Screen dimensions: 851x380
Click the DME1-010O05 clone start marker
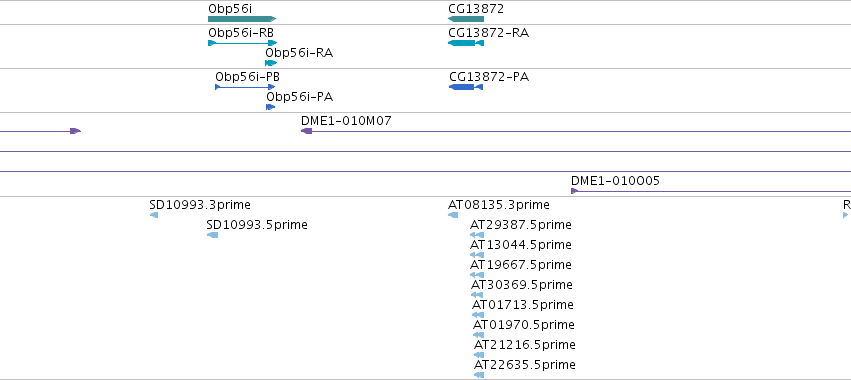pos(574,191)
